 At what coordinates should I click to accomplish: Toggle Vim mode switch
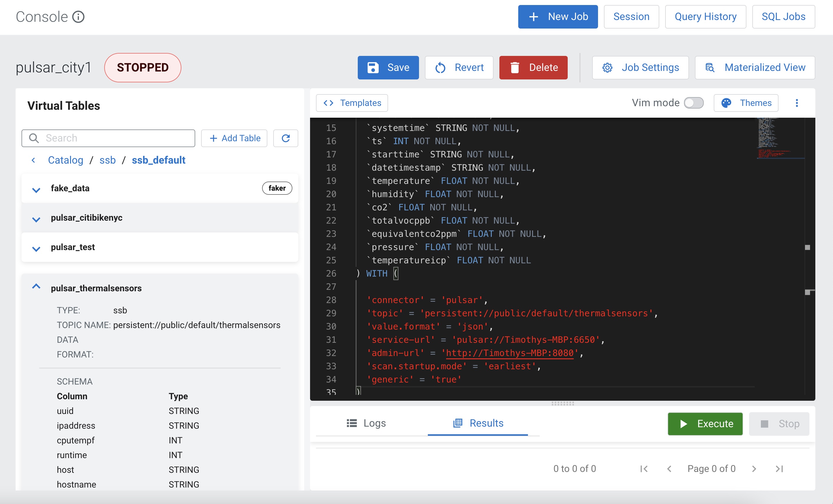[x=693, y=103]
